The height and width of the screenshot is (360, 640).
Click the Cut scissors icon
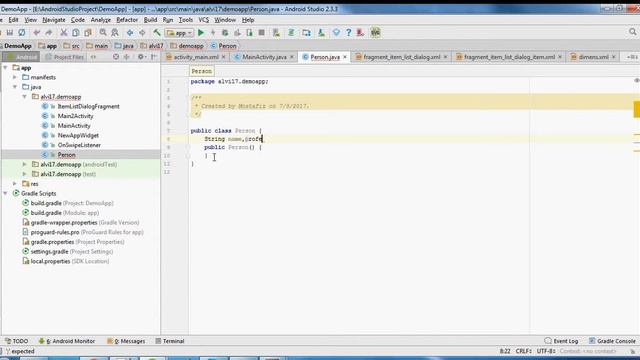click(64, 32)
